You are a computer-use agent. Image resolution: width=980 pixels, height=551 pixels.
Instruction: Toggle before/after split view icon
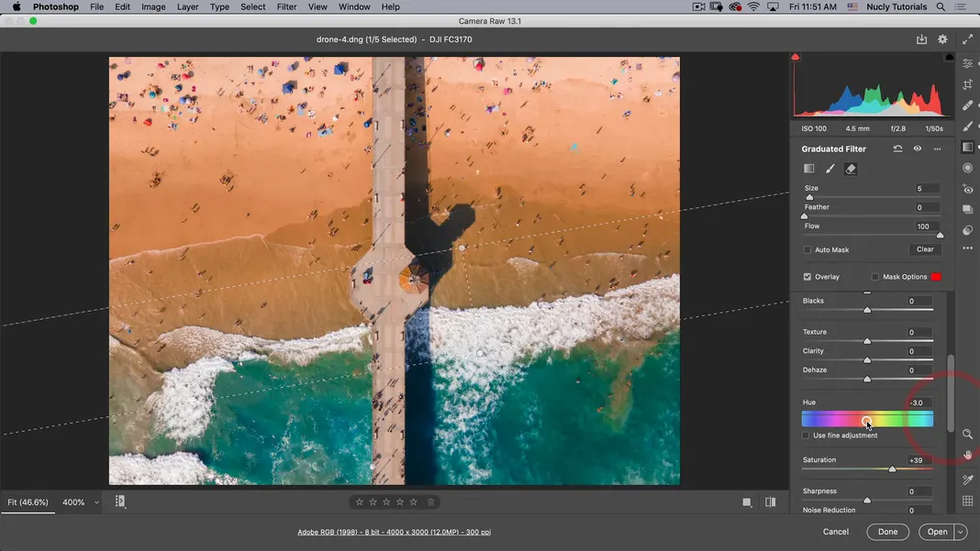[770, 502]
